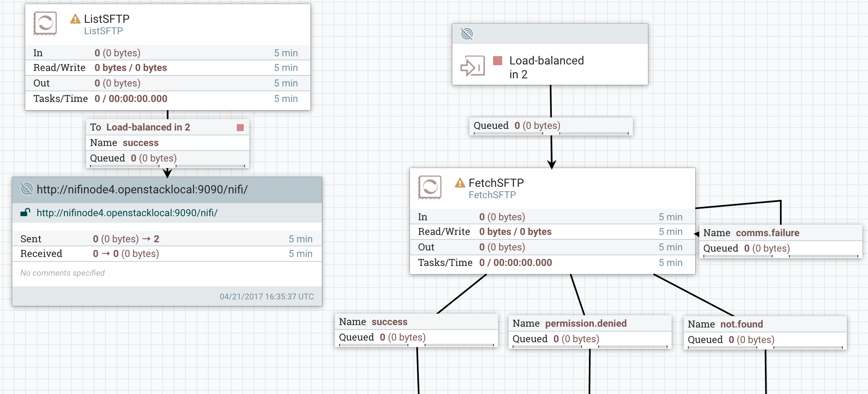Screen dimensions: 868x394
Task: Click the transmission icon above input port
Action: coord(467,34)
